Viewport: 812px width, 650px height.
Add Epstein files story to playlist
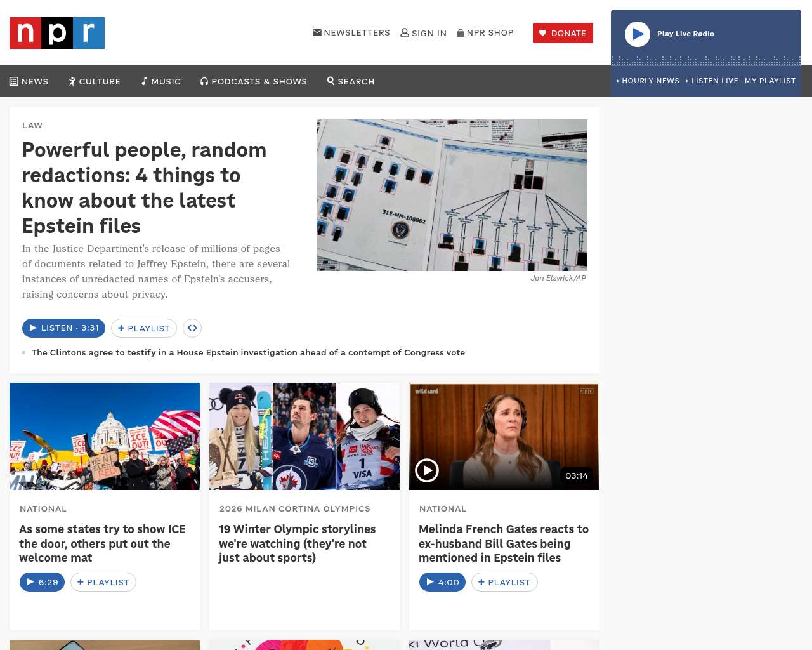point(144,328)
